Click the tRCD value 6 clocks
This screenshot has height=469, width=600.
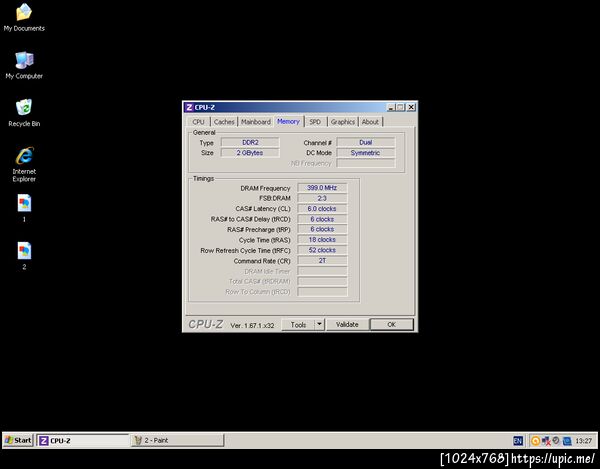[x=322, y=219]
